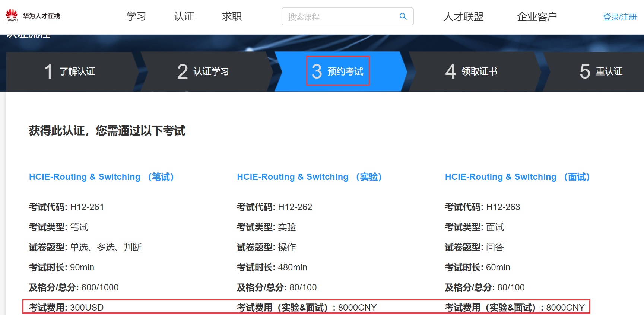Click the 实验 column 8000CNY fee text
644x315 pixels.
pyautogui.click(x=357, y=308)
